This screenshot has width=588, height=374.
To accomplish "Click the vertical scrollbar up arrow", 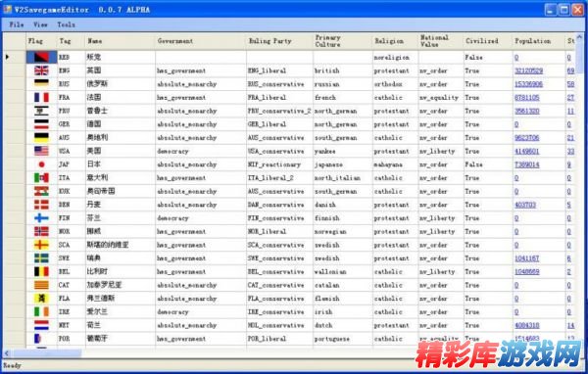I will (x=579, y=37).
